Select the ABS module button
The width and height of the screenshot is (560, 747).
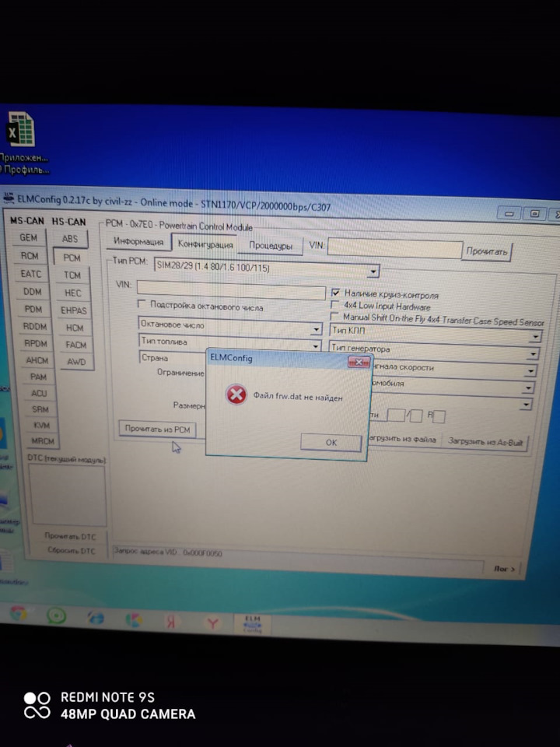click(70, 239)
